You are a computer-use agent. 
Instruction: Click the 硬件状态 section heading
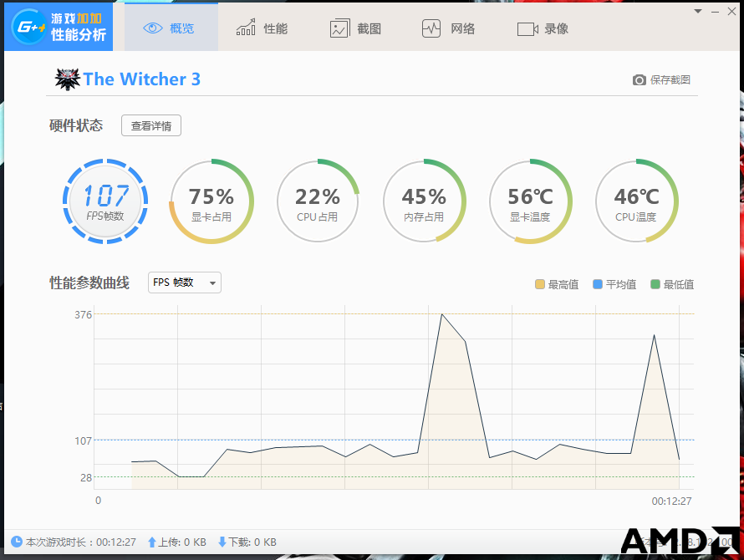[x=76, y=125]
